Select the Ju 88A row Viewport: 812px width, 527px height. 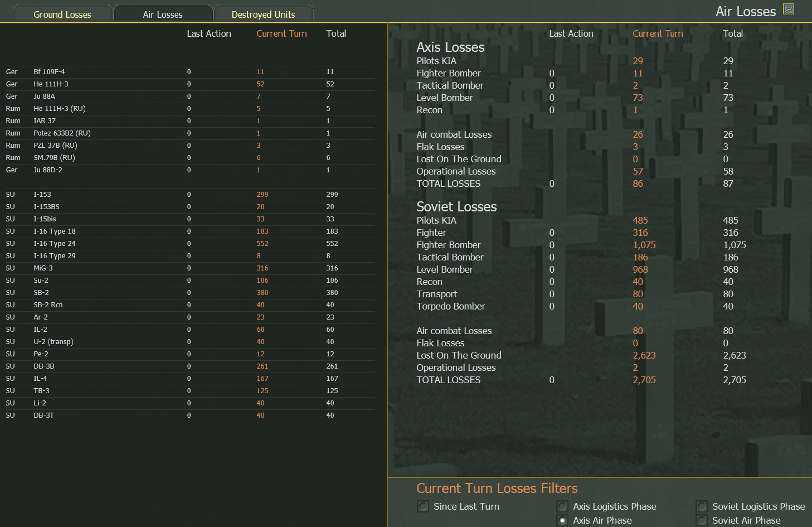tap(189, 96)
